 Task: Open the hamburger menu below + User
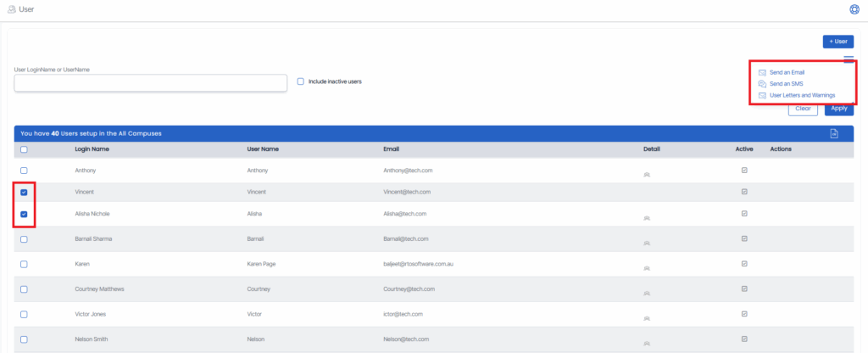coord(849,59)
